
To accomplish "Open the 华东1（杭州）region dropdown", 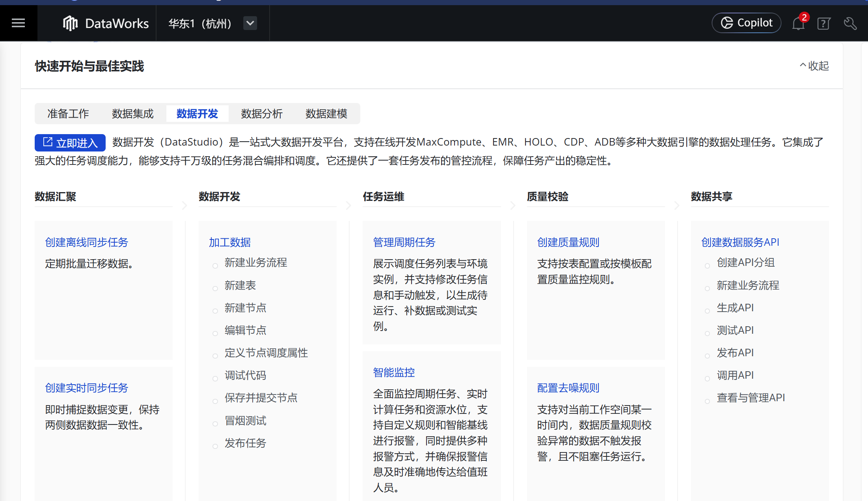I will click(250, 23).
